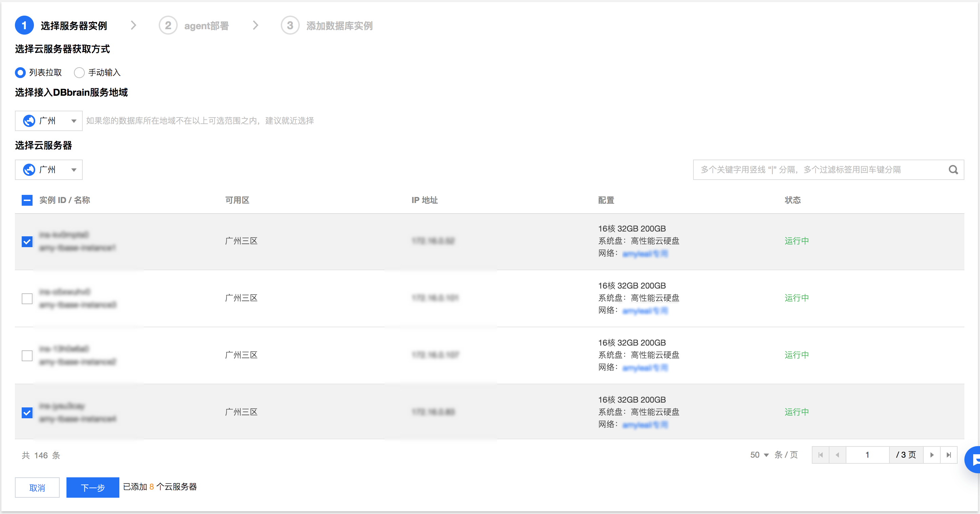Open the cloud server region 广州 dropdown
The height and width of the screenshot is (514, 980).
[x=49, y=170]
